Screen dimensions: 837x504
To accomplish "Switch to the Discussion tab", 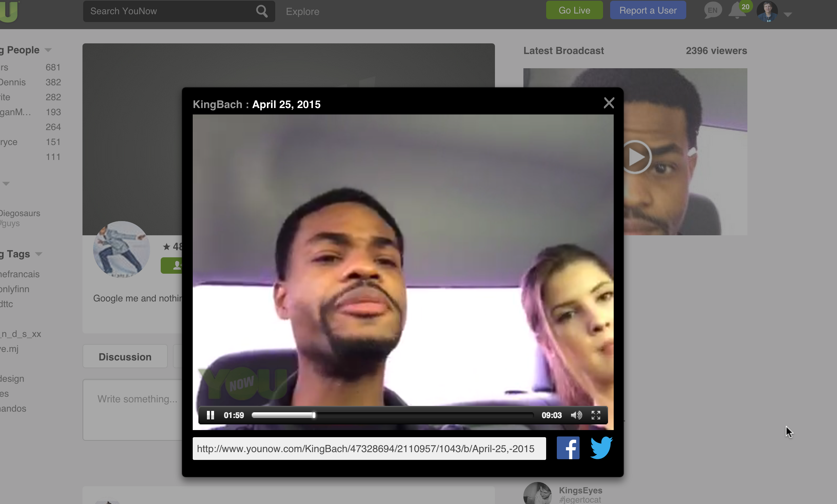I will click(125, 356).
